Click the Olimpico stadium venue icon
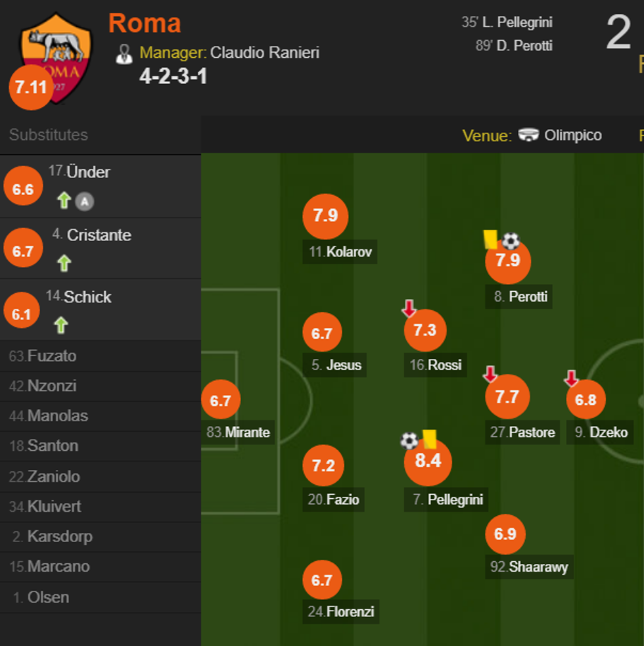Screen dimensions: 644x646 point(528,135)
